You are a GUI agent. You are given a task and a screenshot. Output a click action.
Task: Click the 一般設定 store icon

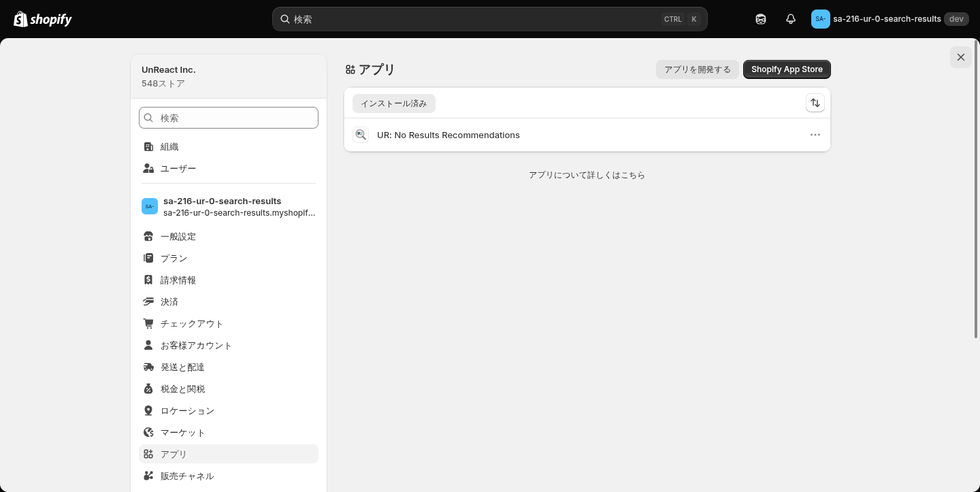click(x=148, y=236)
